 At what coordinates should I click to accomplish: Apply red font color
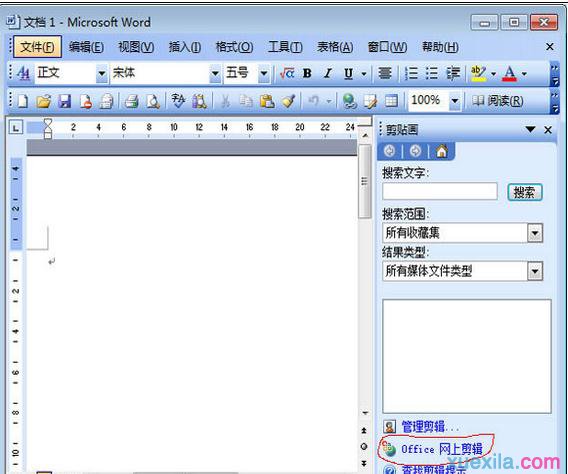509,74
